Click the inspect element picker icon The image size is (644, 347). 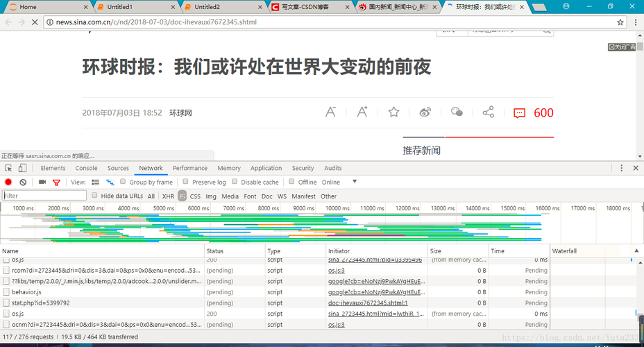[x=8, y=168]
